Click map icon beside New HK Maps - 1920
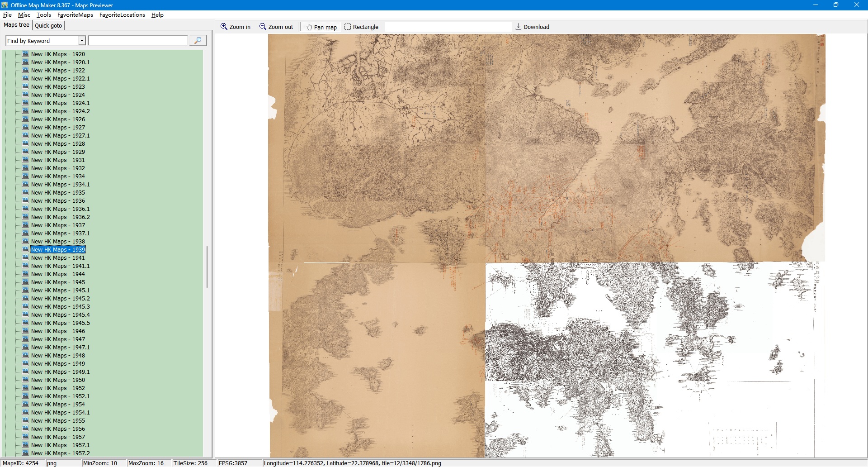 pos(26,54)
